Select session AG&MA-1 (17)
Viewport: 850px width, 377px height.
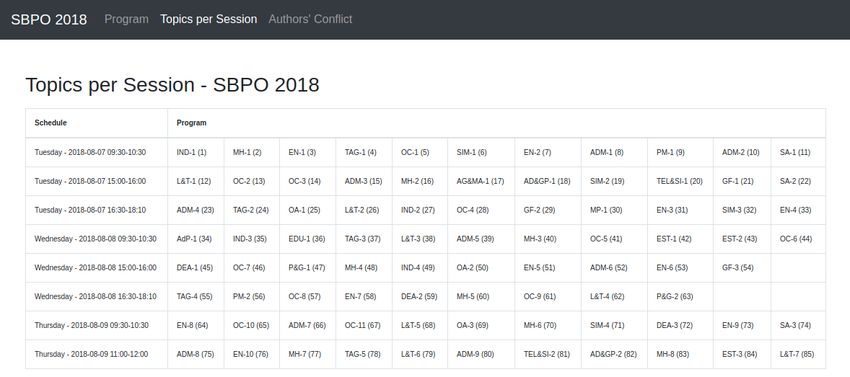coord(480,181)
